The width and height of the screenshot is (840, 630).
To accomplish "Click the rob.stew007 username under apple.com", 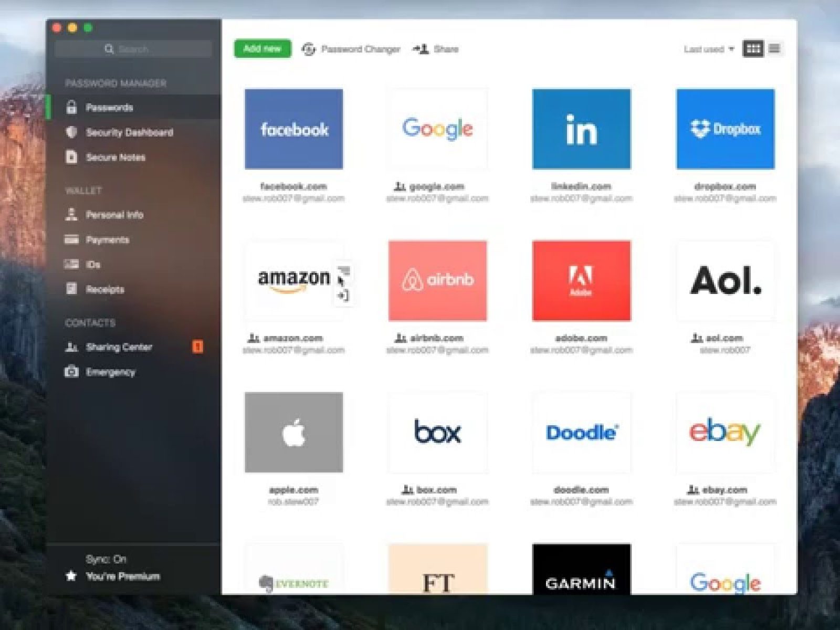I will pos(293,502).
